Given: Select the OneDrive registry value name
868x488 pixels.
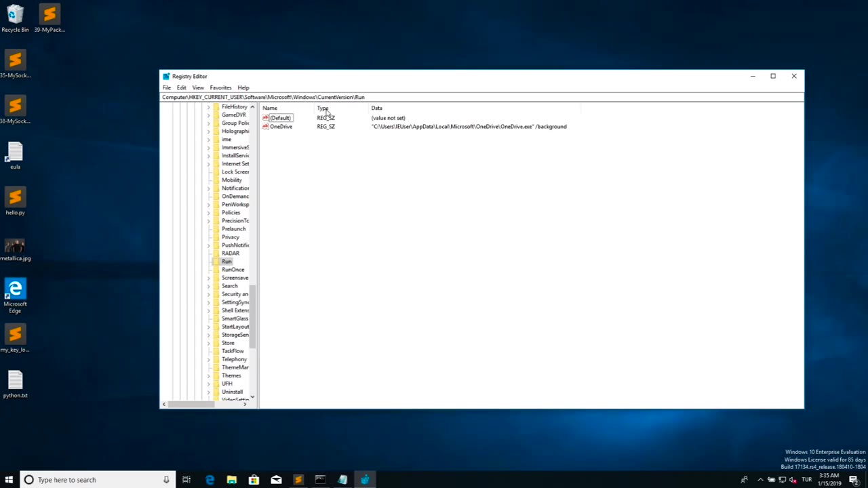Looking at the screenshot, I should click(x=281, y=126).
